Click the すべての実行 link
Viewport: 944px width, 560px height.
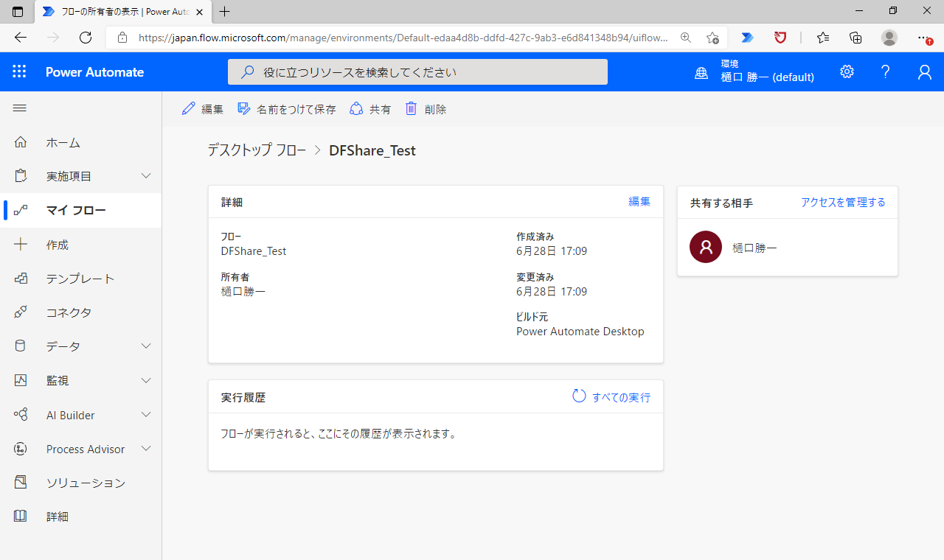(621, 397)
